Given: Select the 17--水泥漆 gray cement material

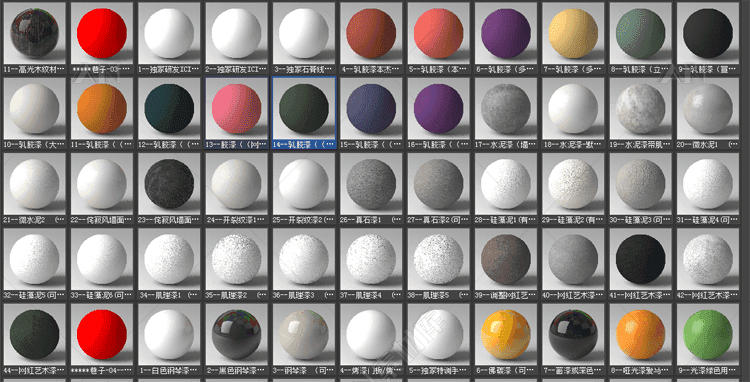Looking at the screenshot, I should (x=506, y=109).
